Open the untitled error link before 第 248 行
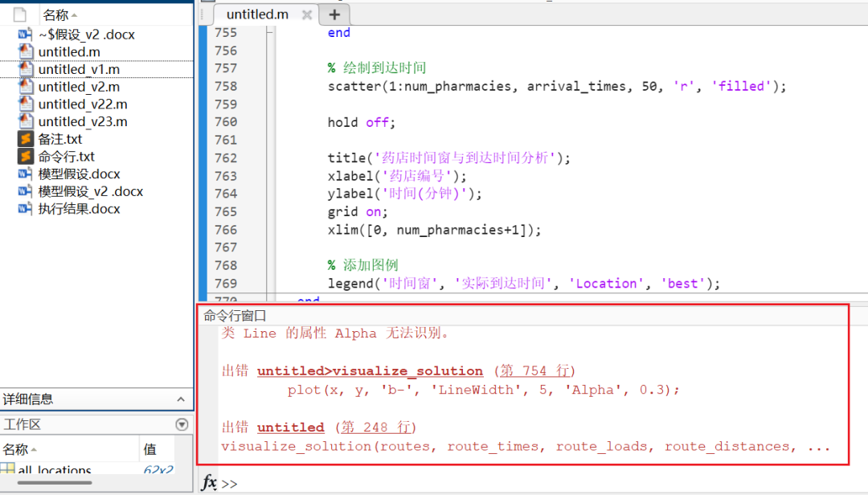Image resolution: width=868 pixels, height=495 pixels. [291, 427]
